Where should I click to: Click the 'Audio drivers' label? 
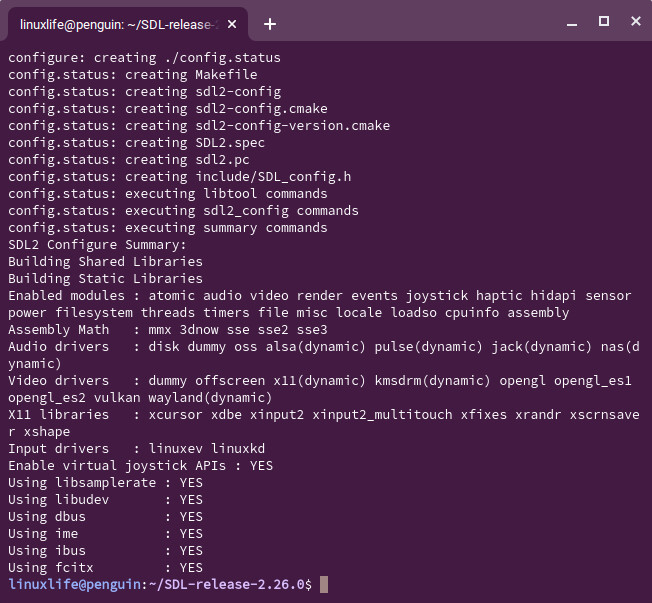point(58,347)
